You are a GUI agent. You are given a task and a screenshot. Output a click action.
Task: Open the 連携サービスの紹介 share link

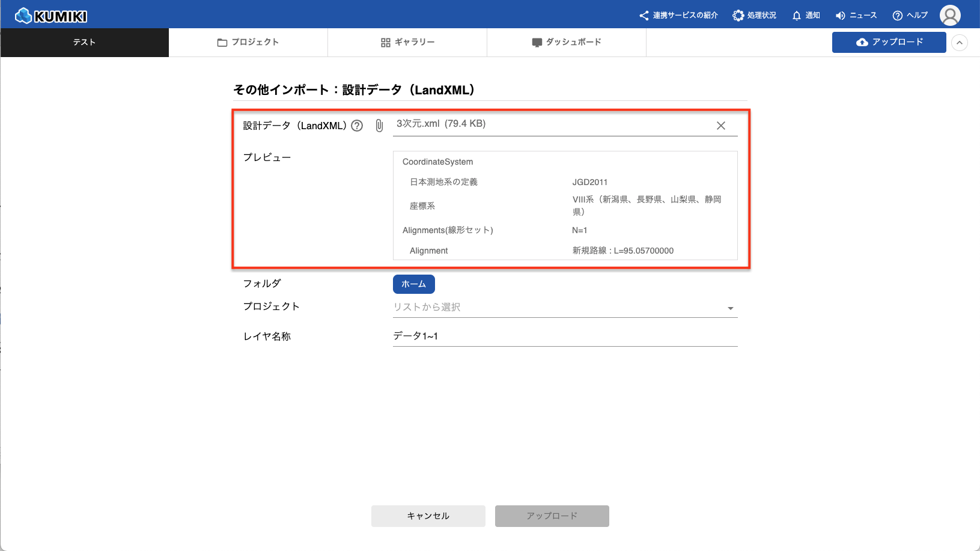(x=678, y=16)
